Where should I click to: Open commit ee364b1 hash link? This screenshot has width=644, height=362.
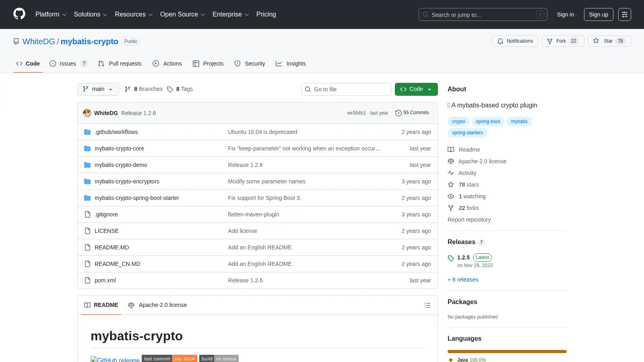click(x=357, y=113)
